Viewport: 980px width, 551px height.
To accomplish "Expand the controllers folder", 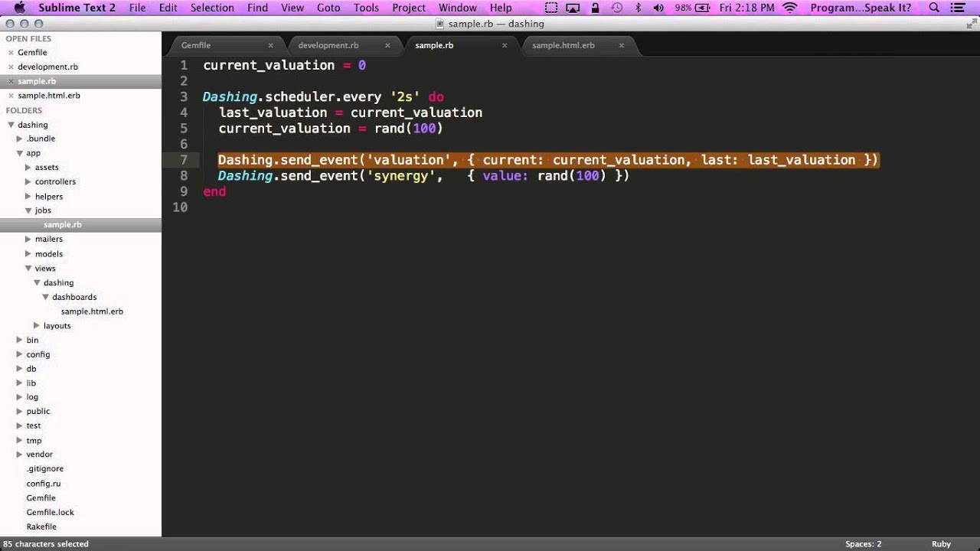I will coord(28,182).
